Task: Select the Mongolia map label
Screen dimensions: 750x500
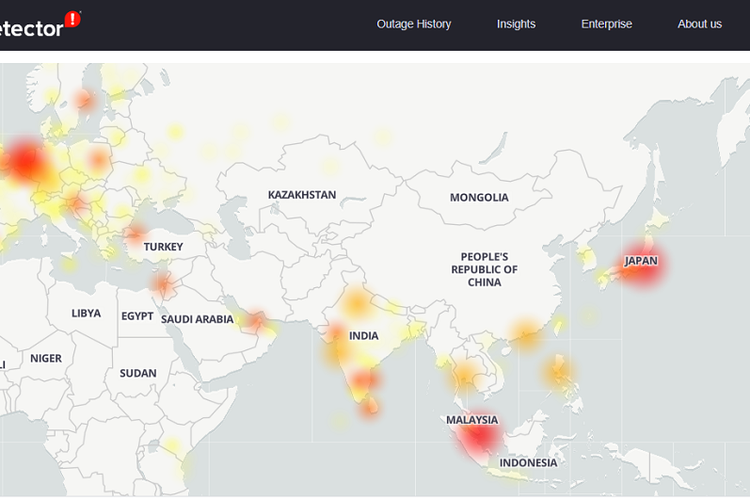Action: (479, 198)
